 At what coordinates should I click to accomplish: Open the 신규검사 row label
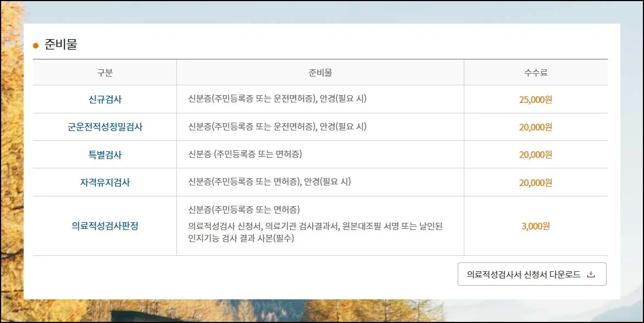104,100
